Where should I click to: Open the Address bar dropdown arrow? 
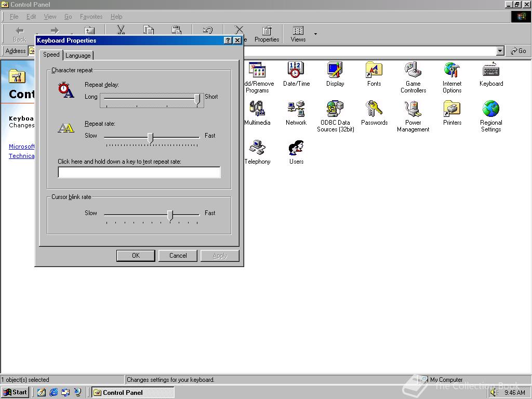pyautogui.click(x=500, y=51)
